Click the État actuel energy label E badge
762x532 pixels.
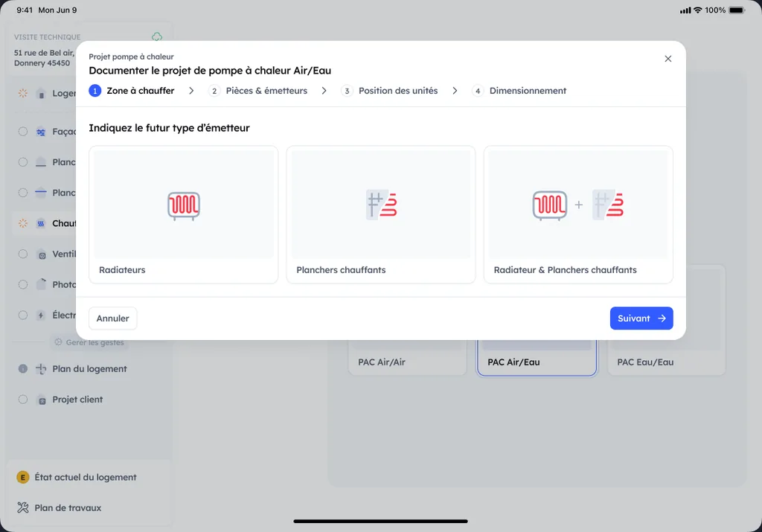click(x=23, y=477)
